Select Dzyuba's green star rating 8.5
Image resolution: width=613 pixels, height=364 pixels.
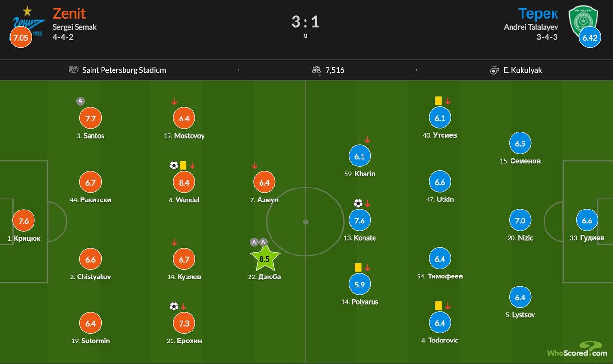click(265, 259)
